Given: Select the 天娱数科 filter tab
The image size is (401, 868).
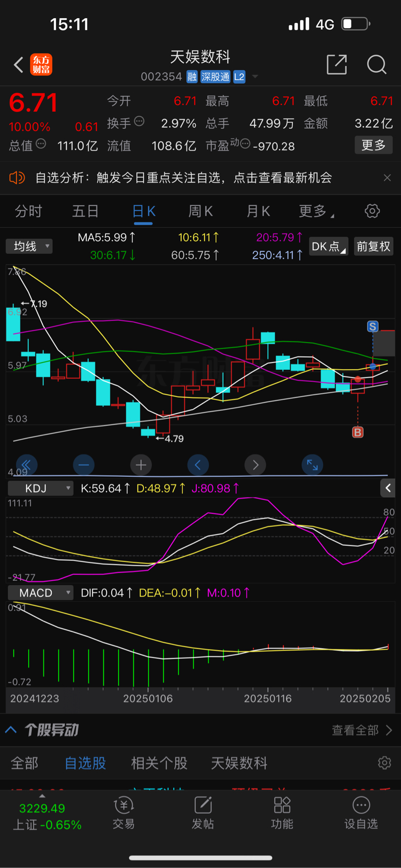Looking at the screenshot, I should [239, 763].
